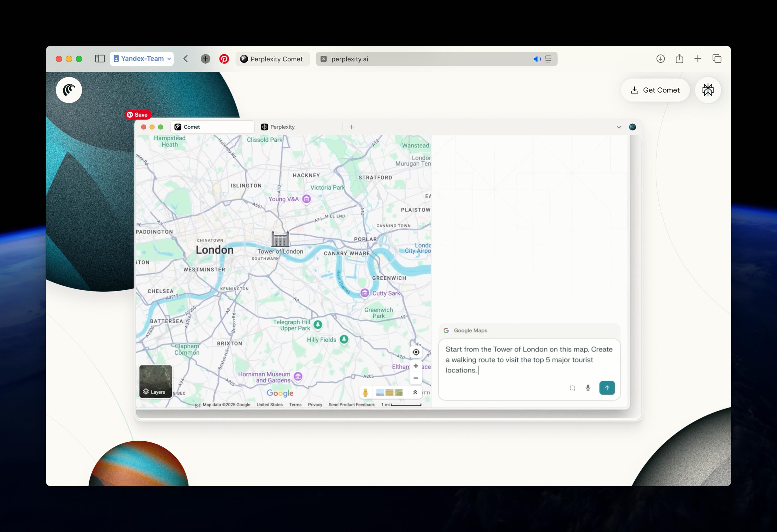Click the round plus button beside Pinterest
This screenshot has width=777, height=532.
(x=205, y=59)
